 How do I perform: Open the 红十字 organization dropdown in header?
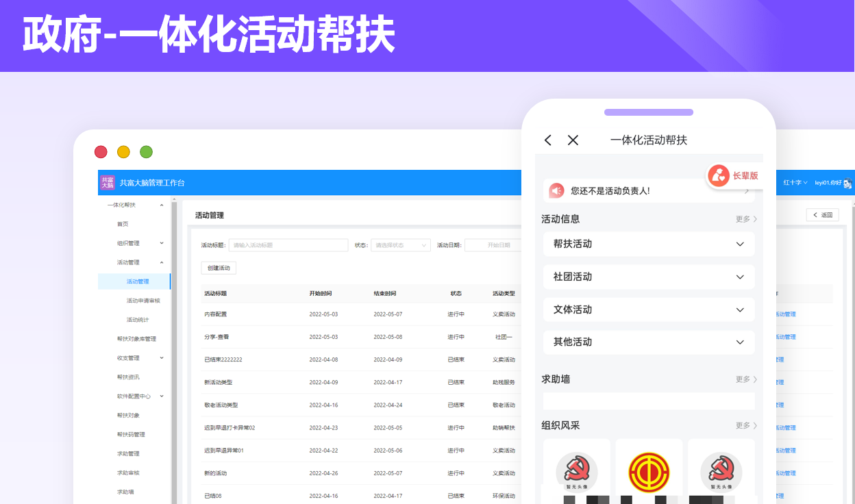[795, 183]
